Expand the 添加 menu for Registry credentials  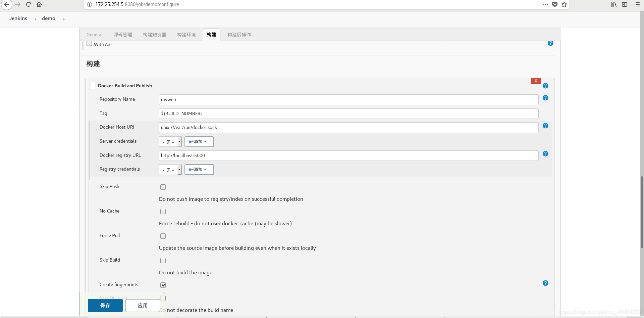click(x=199, y=170)
